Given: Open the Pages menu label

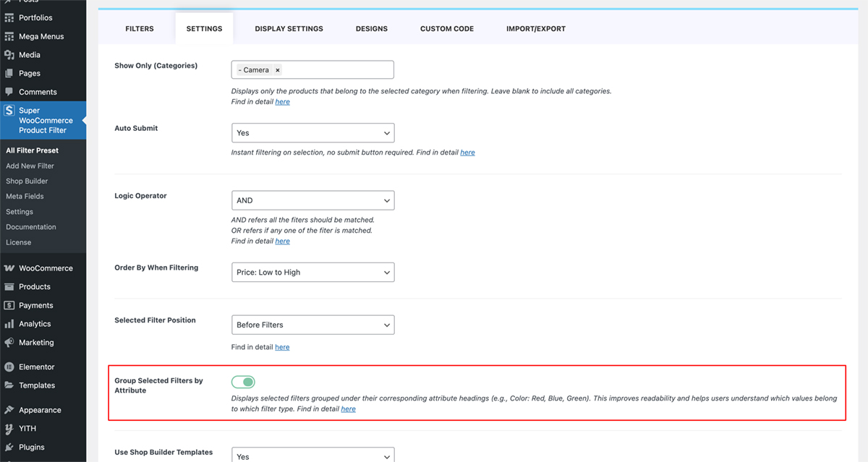Looking at the screenshot, I should tap(30, 74).
